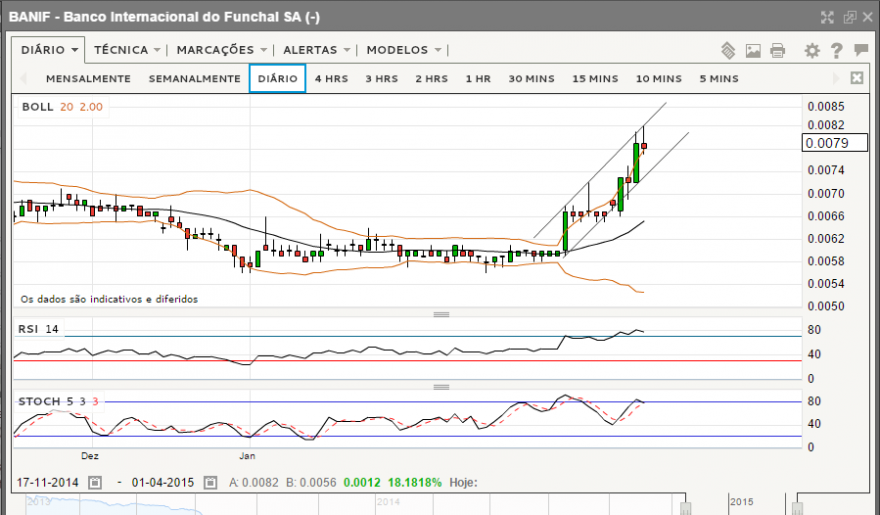This screenshot has width=880, height=515.
Task: Select SEMANALMENTE timeframe
Action: [x=195, y=79]
